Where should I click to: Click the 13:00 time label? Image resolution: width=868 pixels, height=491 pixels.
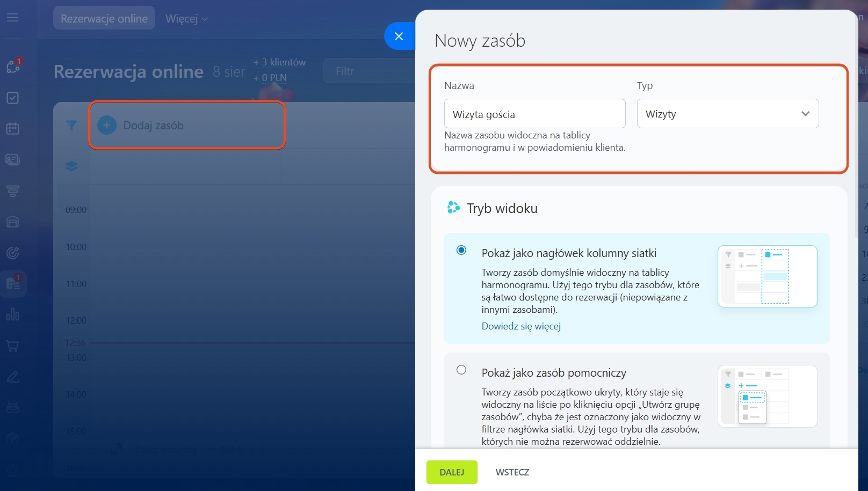point(76,357)
